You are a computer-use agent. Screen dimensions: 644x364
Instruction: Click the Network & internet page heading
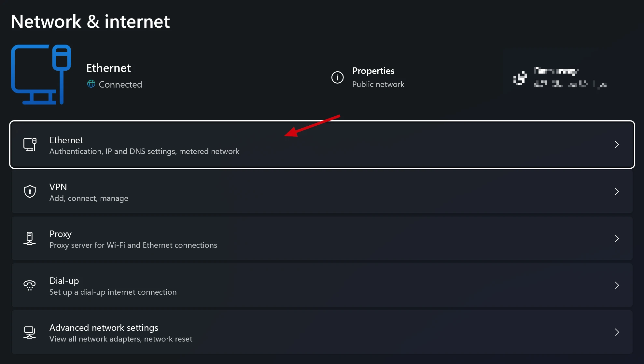[90, 21]
